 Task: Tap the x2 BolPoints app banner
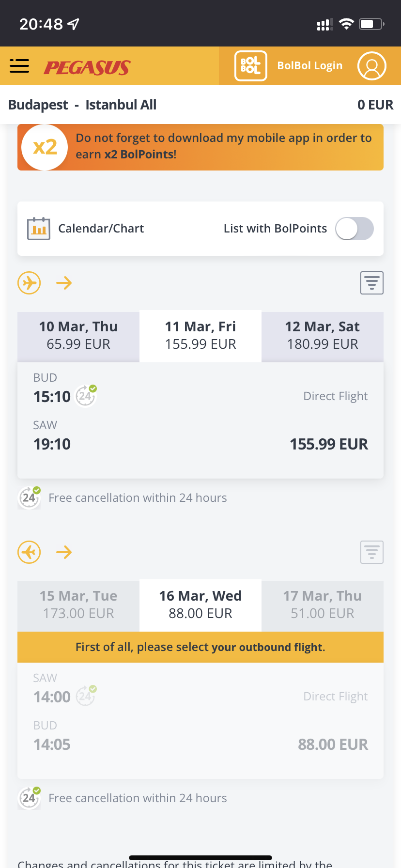(x=200, y=147)
